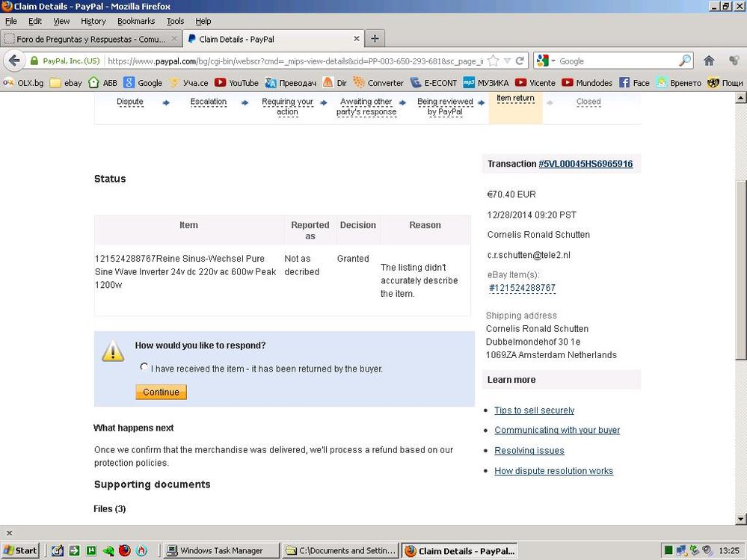Click the highlighted 'Item return' stage
The width and height of the screenshot is (747, 560).
(x=515, y=98)
